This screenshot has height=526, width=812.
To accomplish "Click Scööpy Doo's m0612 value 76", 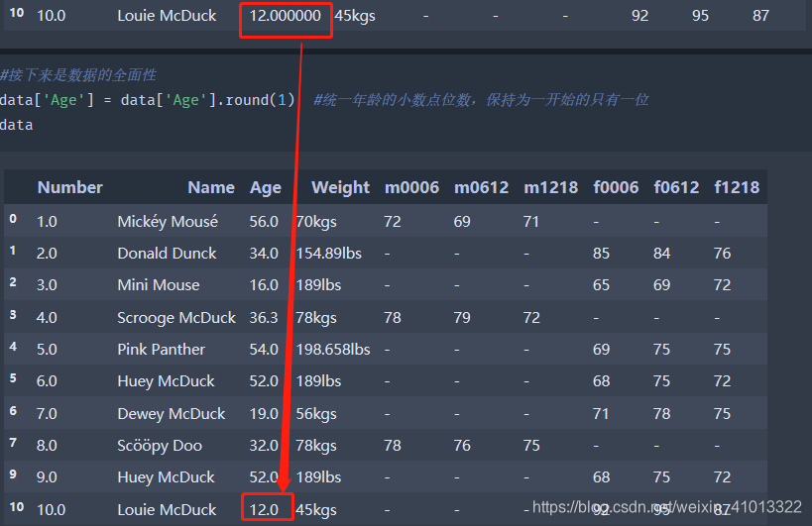I will click(462, 446).
